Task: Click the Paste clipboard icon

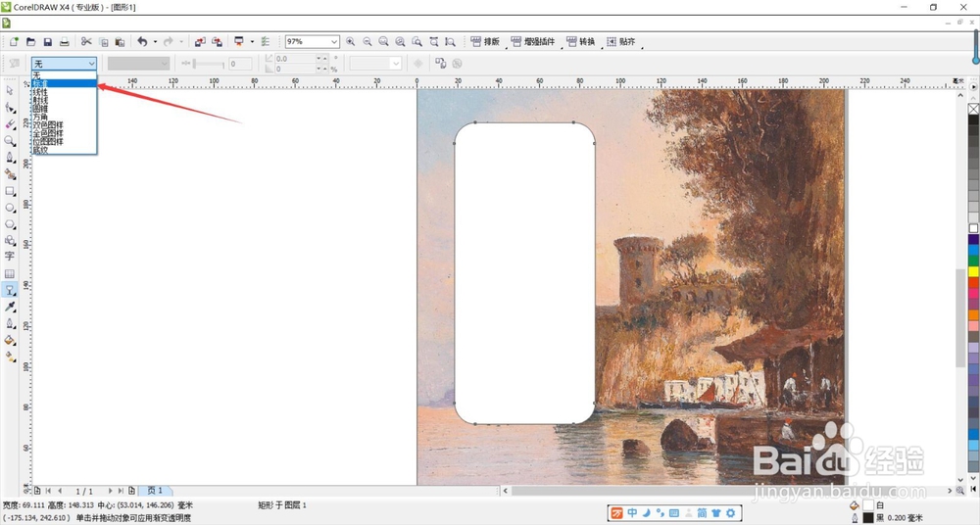Action: (120, 42)
